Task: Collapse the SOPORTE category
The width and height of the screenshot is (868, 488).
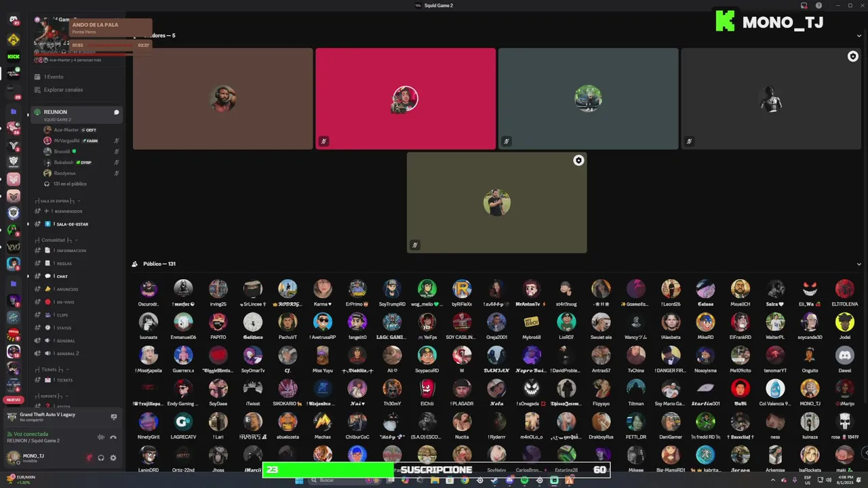Action: pos(51,396)
